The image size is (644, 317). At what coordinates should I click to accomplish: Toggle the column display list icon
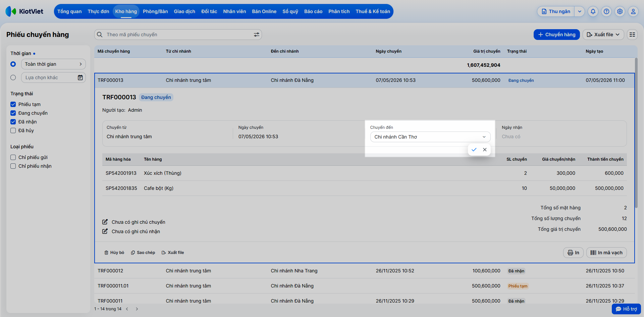click(x=632, y=35)
